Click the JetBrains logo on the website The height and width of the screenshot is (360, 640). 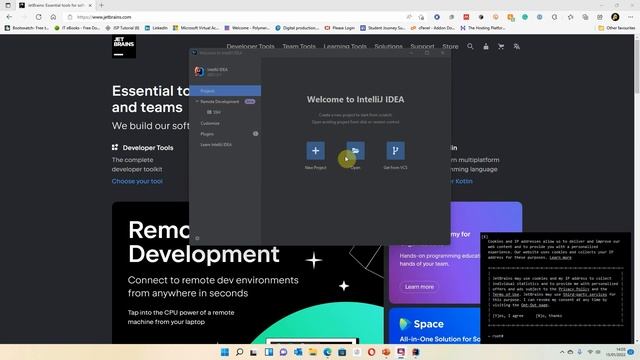[124, 46]
